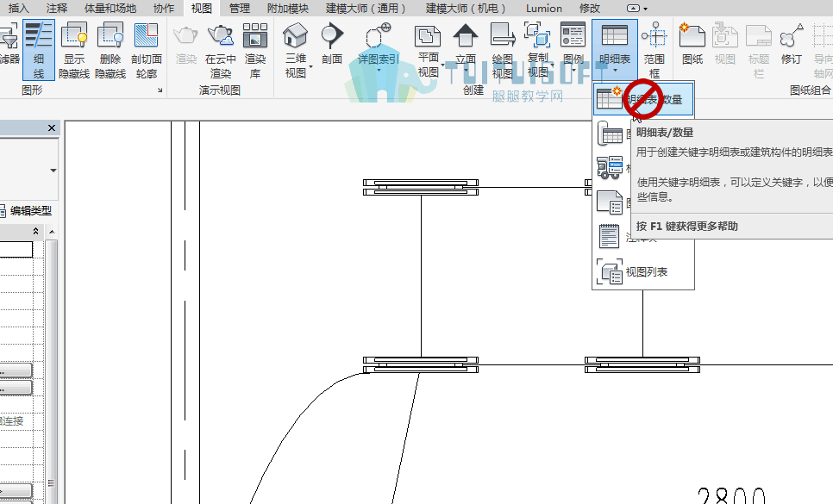The height and width of the screenshot is (504, 833).
Task: Launch Render in Cloud (在云中渲染)
Action: pos(221,50)
